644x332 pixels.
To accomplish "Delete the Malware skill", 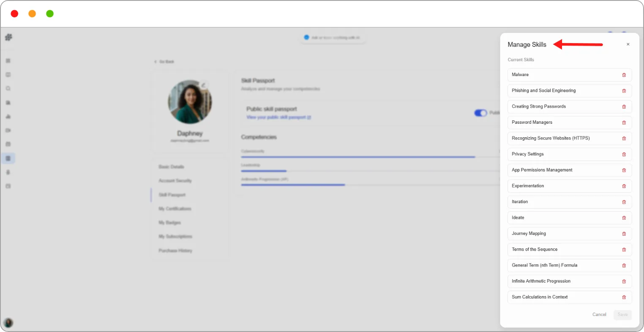I will pos(624,75).
